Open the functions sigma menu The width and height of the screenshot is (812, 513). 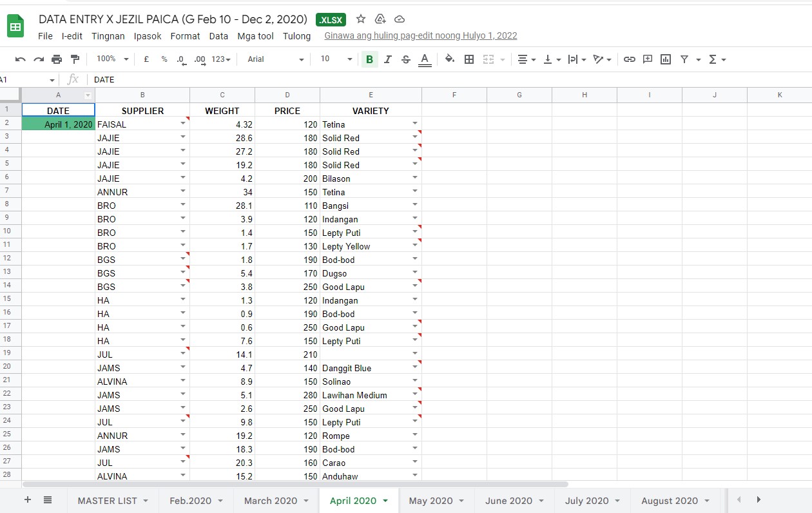tap(717, 59)
